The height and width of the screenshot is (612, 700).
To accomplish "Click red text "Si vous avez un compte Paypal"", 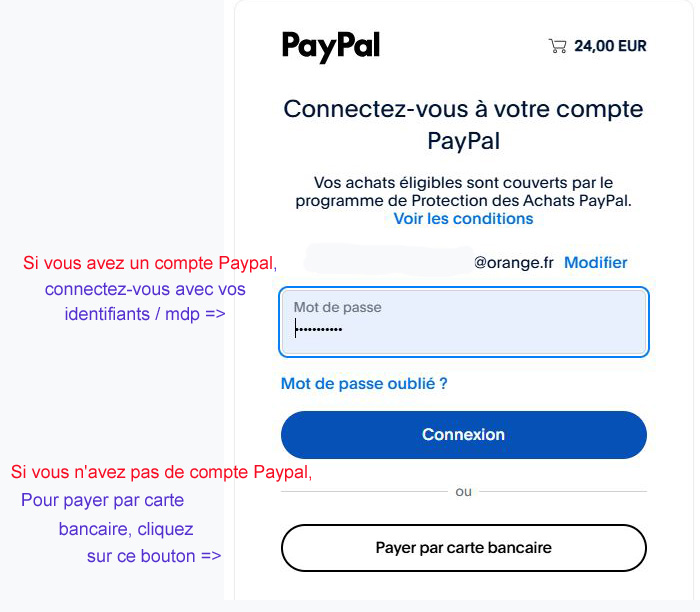I will coord(149,263).
